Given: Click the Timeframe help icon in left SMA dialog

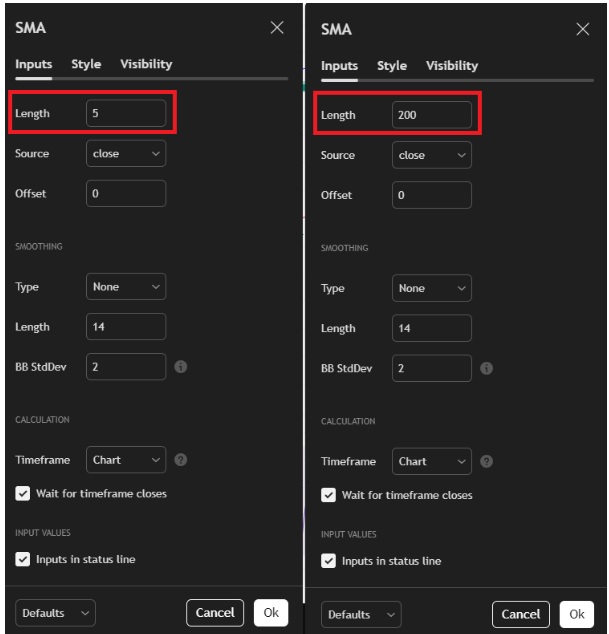Looking at the screenshot, I should point(181,460).
